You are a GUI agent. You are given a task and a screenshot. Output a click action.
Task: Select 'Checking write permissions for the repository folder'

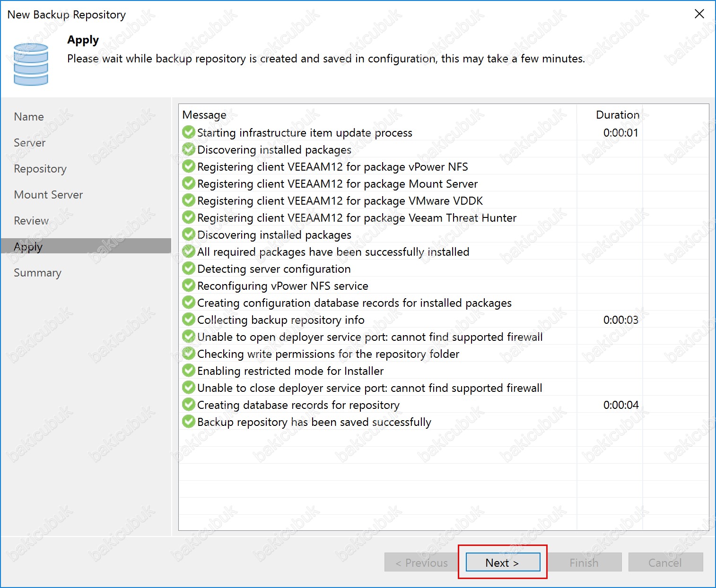pos(328,354)
